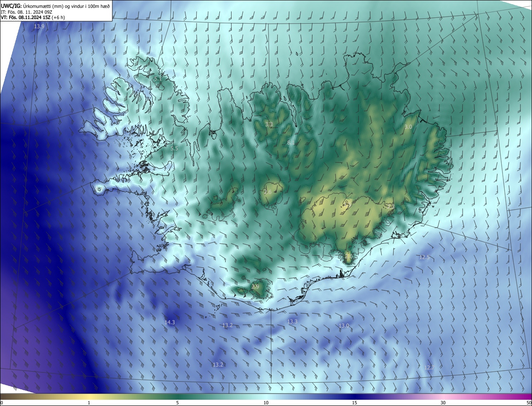Viewport: 532px width, 406px height.
Task: Click the 13.2 value nearest the colour scale
Action: 218,364
